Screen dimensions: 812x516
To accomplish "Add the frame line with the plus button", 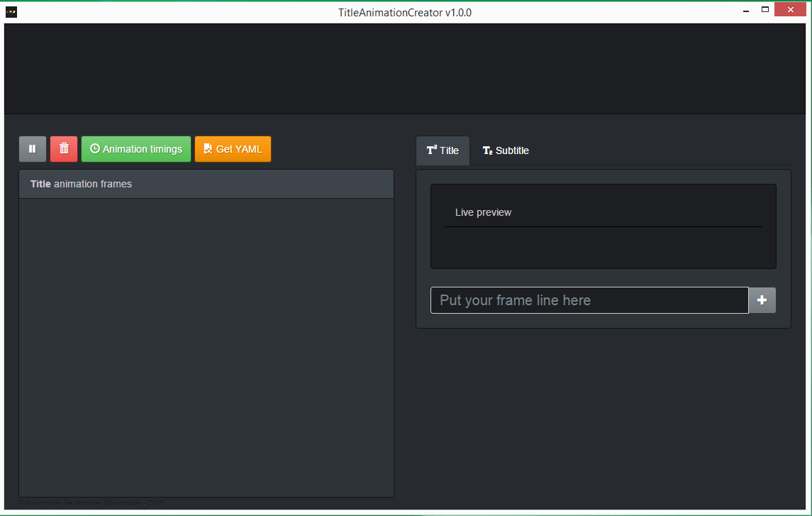I will pos(762,300).
